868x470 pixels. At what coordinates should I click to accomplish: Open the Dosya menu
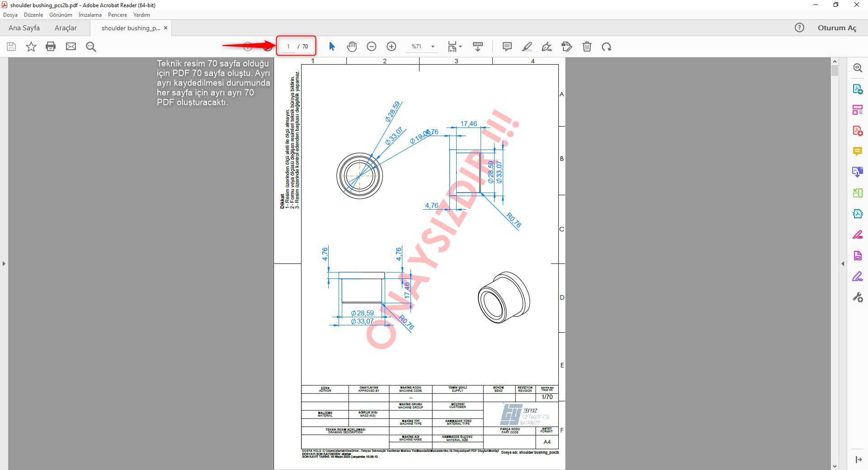point(10,15)
